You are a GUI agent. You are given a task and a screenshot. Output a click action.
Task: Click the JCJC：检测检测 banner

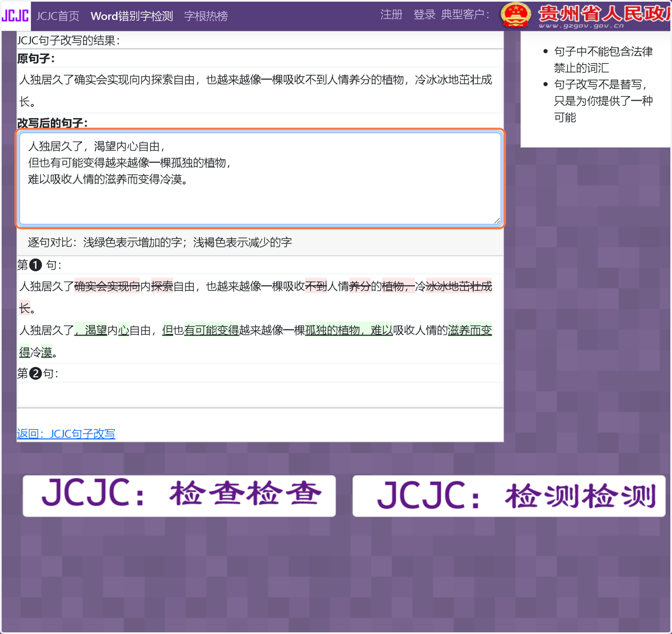pos(509,496)
